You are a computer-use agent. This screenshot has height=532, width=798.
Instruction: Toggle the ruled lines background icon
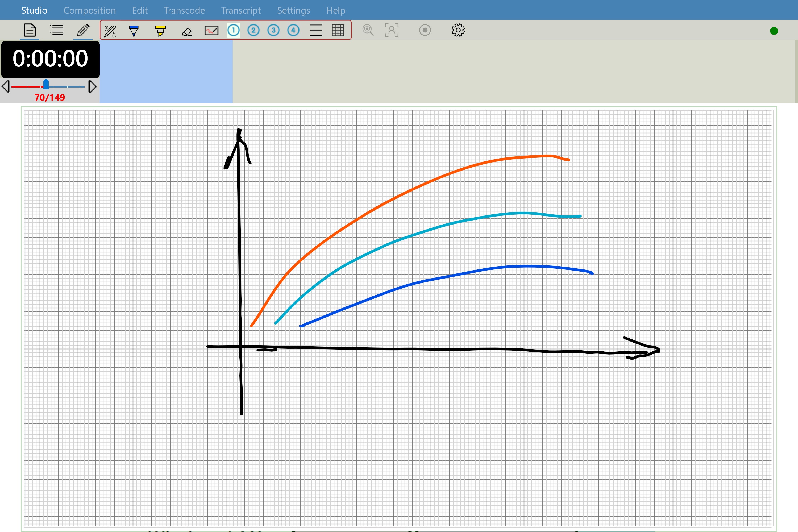click(x=315, y=30)
